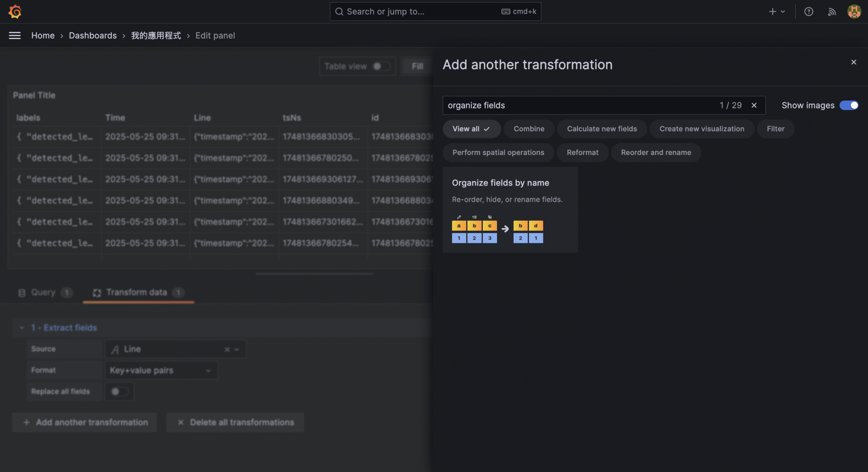Enable the Replace all fields toggle
Image resolution: width=868 pixels, height=472 pixels.
pos(120,391)
